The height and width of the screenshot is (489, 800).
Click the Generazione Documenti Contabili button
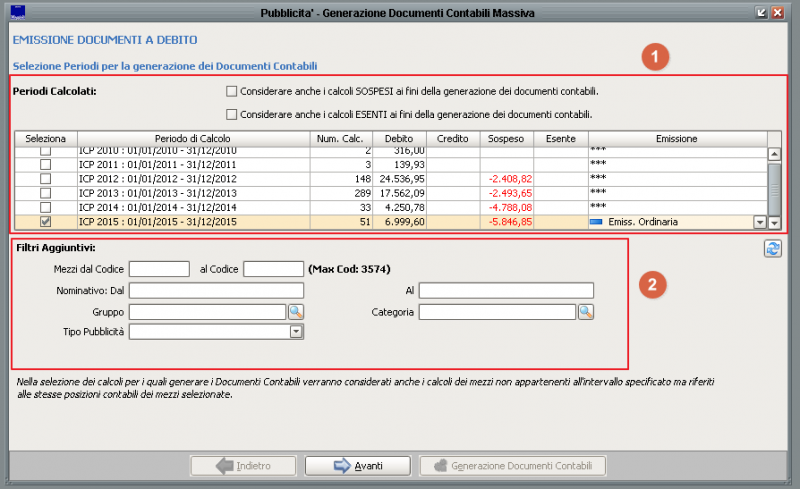(514, 465)
